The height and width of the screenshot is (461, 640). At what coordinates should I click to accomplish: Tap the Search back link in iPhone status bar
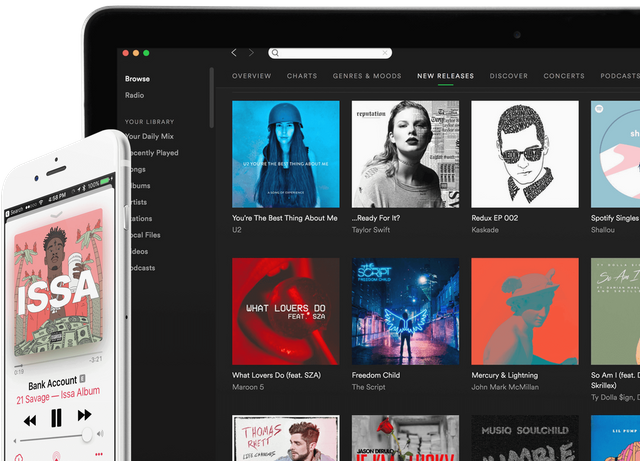(15, 212)
